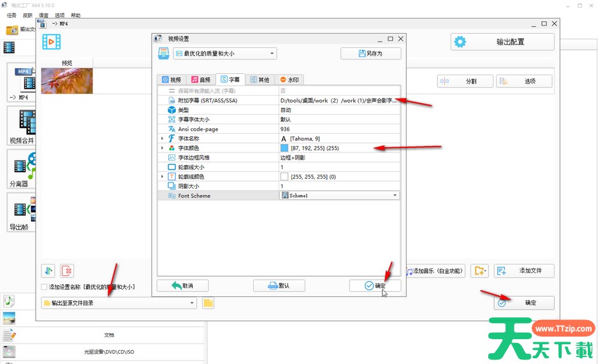598x364 pixels.
Task: Open the 视频 tab in video settings
Action: point(171,80)
